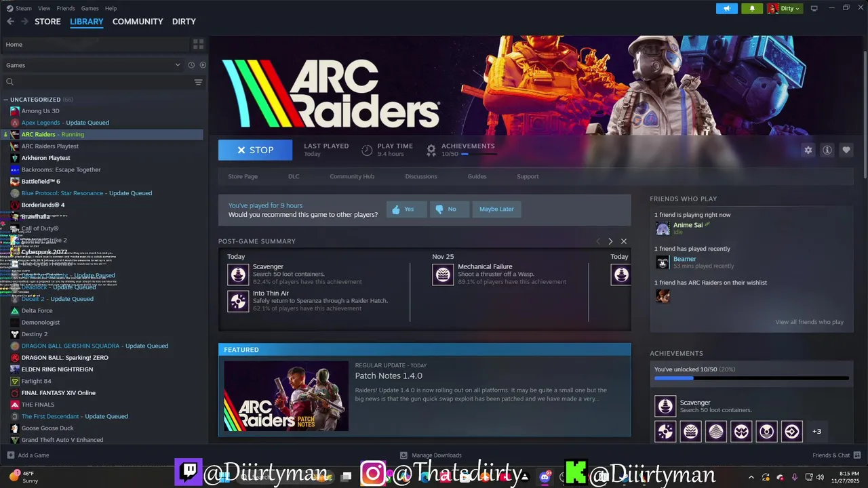Click the library search field
Screen dimensions: 868x488
98,82
